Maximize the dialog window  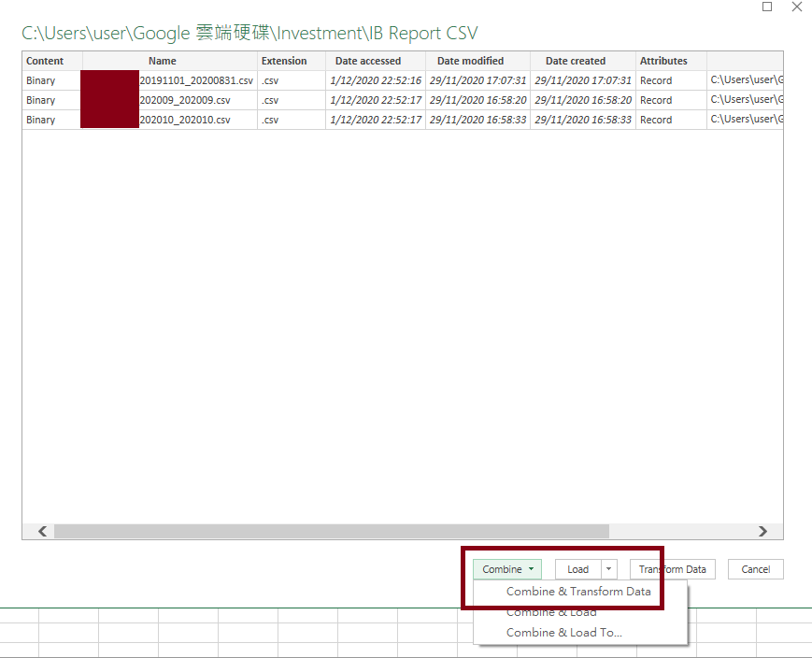point(767,7)
